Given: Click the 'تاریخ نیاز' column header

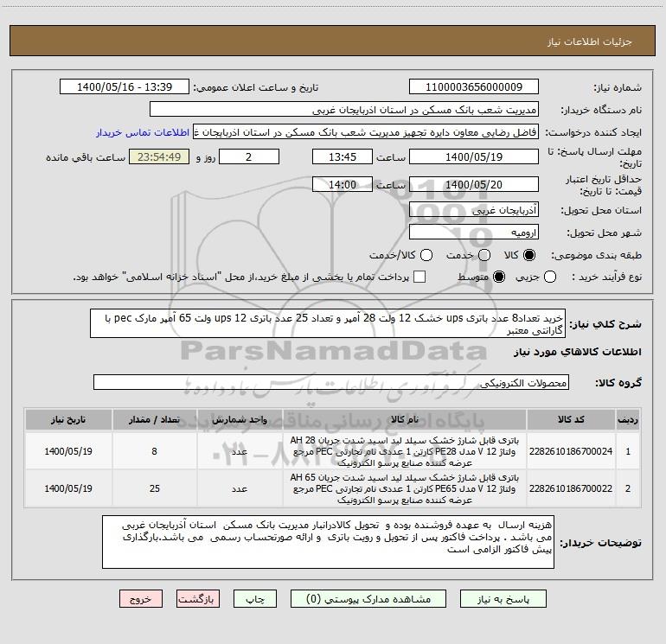Looking at the screenshot, I should coord(68,419).
